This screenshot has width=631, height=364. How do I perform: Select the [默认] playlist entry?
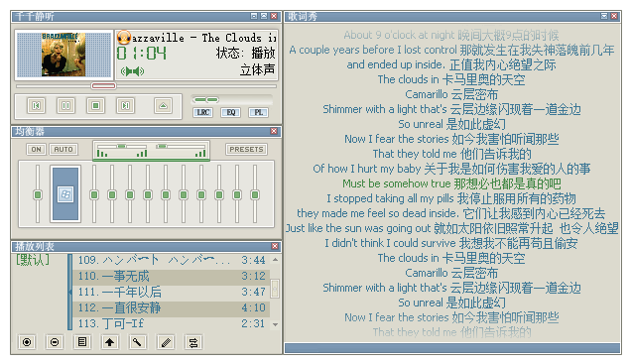(x=33, y=260)
